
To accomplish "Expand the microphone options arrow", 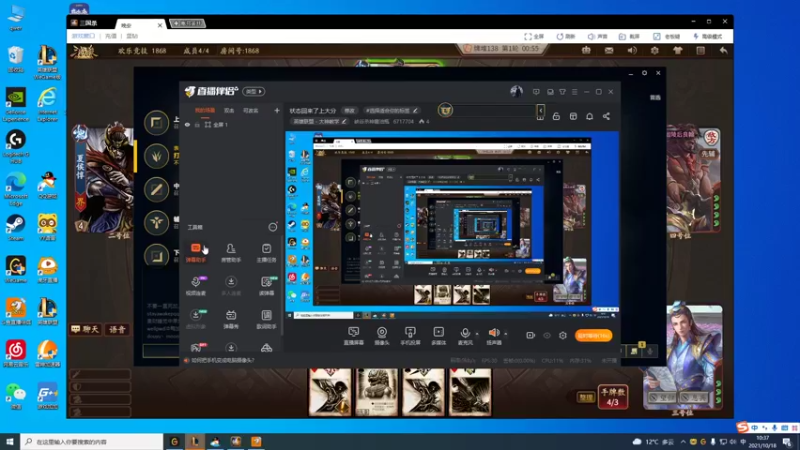I will [477, 334].
